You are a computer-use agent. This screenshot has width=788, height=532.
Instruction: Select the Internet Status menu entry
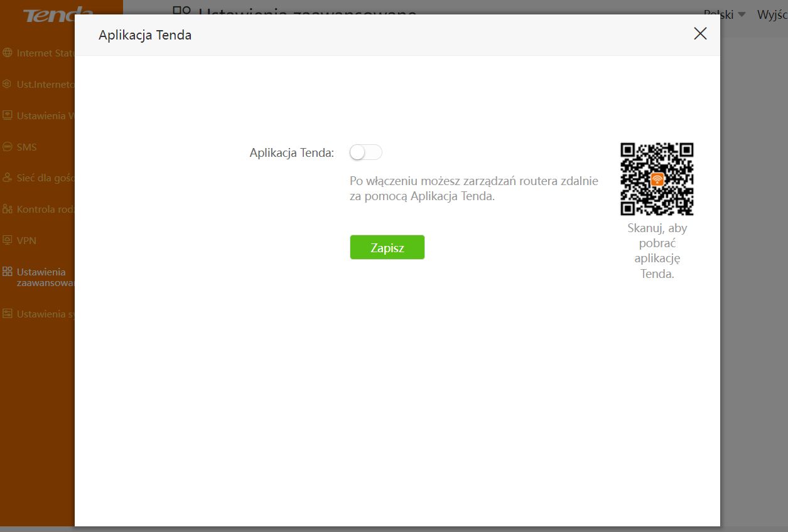46,53
